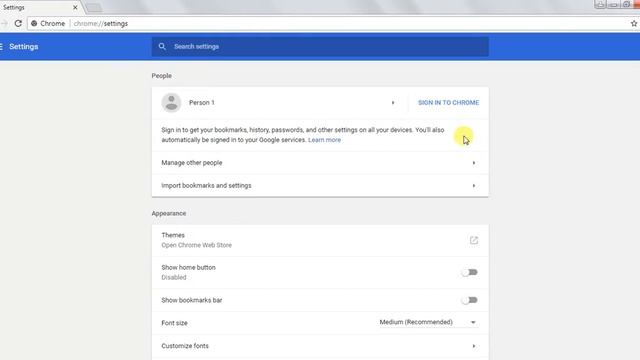
Task: Select the Settings tab
Action: click(40, 7)
